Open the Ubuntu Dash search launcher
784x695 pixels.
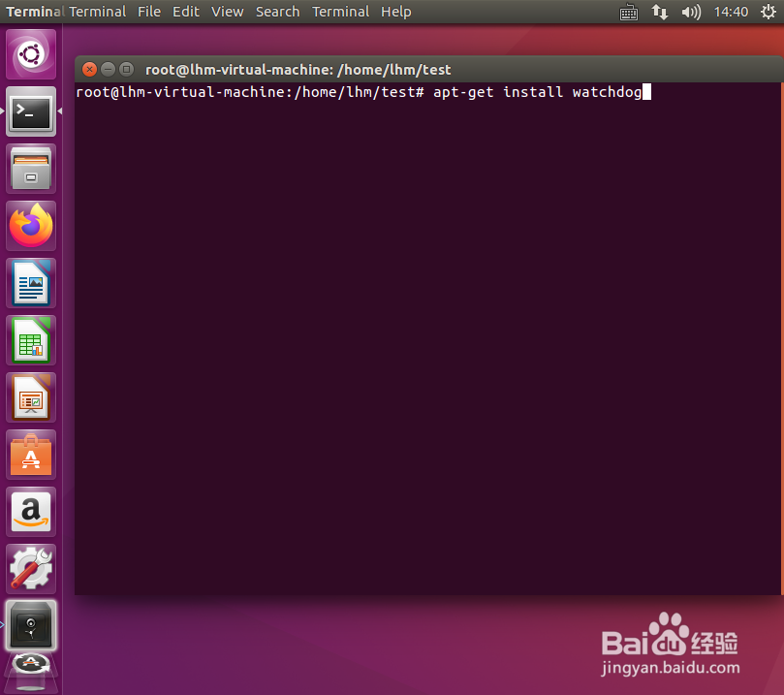pyautogui.click(x=31, y=54)
